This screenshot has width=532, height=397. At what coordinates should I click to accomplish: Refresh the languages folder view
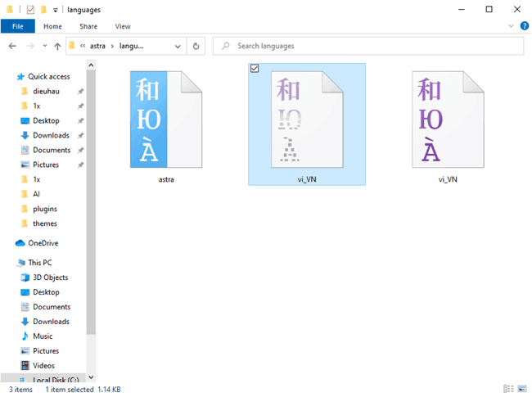[x=196, y=47]
